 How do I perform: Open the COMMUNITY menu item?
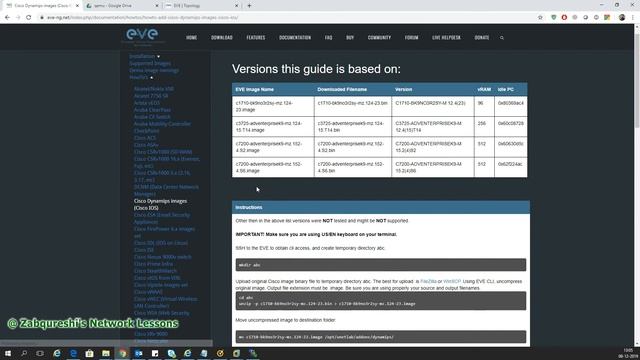click(379, 38)
